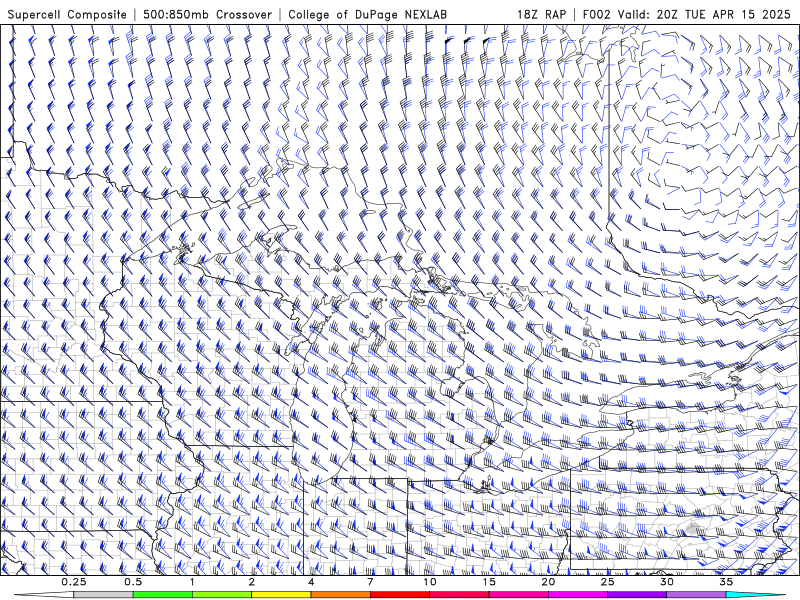Viewport: 800px width, 600px height.
Task: Click the purple segment between 25 and 30
Action: point(637,595)
